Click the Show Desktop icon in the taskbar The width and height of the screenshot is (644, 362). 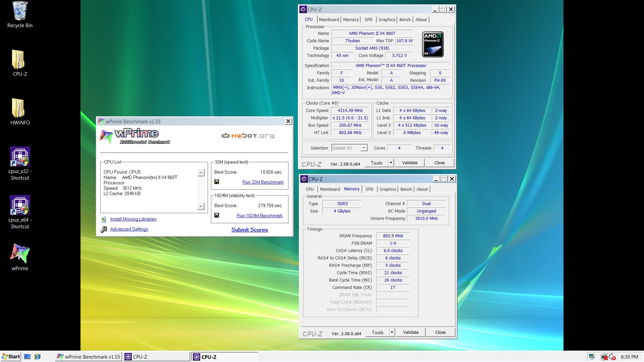(27, 357)
